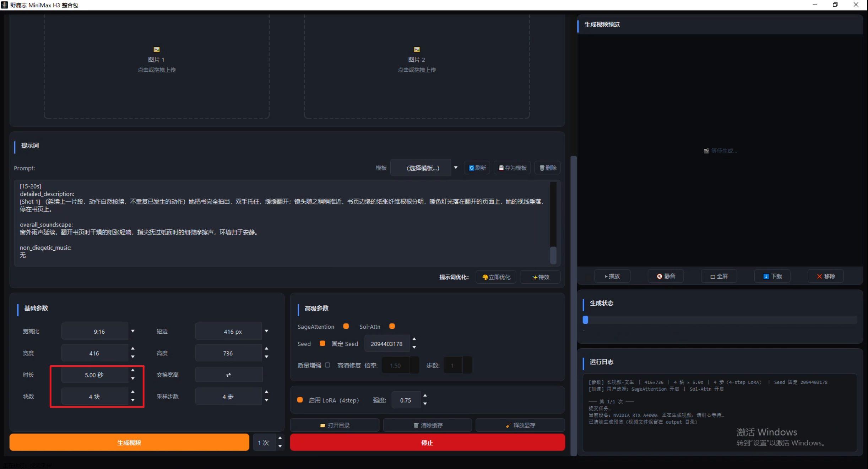
Task: Increase LoRA 强度 with up arrow
Action: pos(425,396)
